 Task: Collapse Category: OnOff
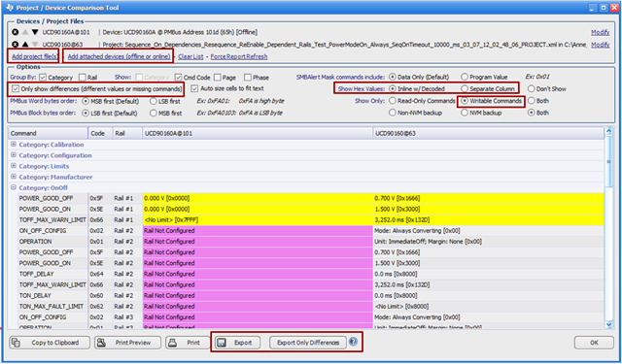14,187
